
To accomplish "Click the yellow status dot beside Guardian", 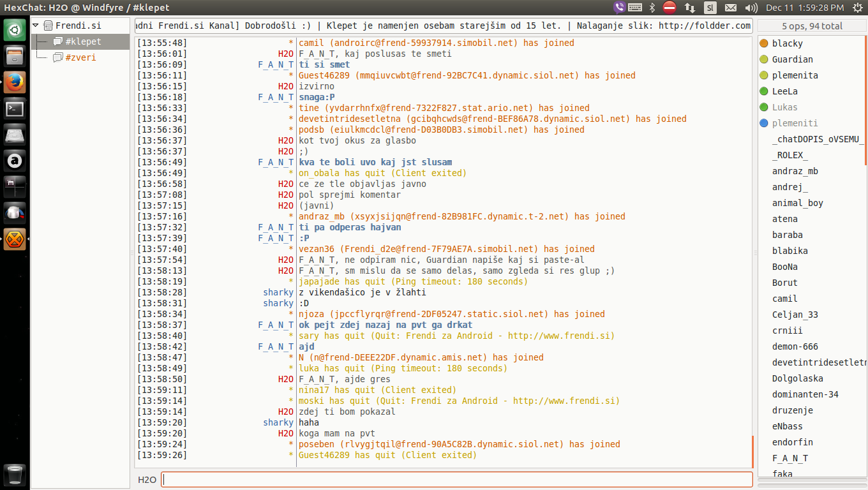I will [764, 59].
